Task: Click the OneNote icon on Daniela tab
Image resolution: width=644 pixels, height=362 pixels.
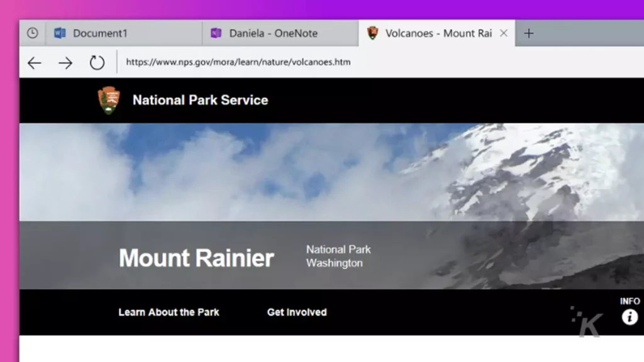Action: tap(216, 33)
